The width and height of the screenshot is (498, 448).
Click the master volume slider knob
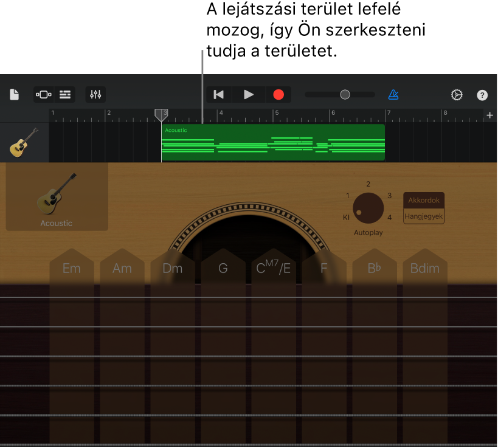(x=345, y=94)
